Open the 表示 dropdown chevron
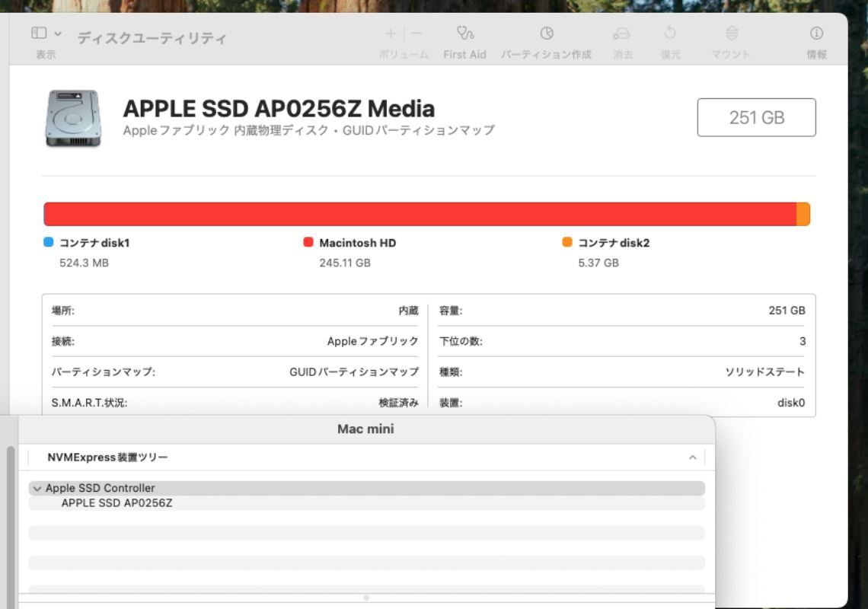This screenshot has height=609, width=868. (58, 34)
